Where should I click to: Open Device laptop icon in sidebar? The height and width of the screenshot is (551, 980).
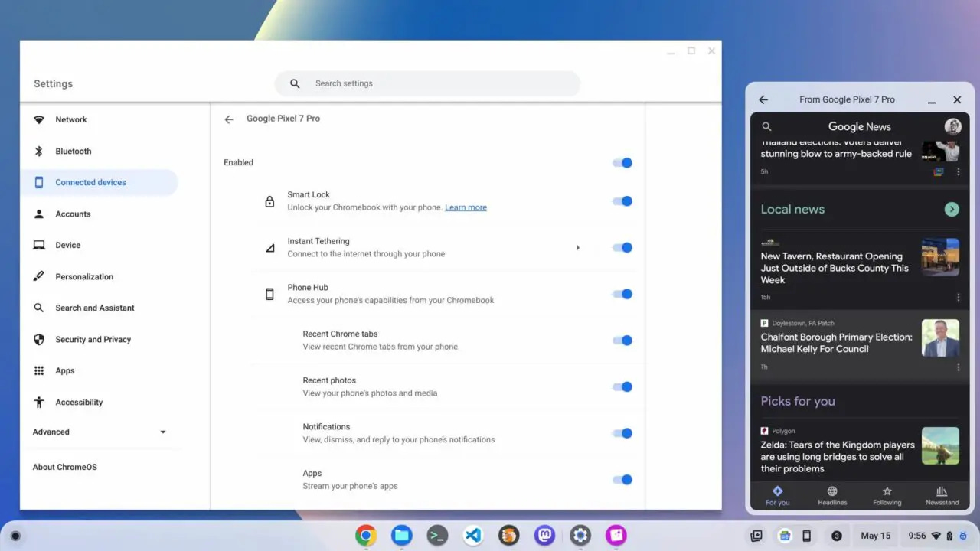pos(39,246)
